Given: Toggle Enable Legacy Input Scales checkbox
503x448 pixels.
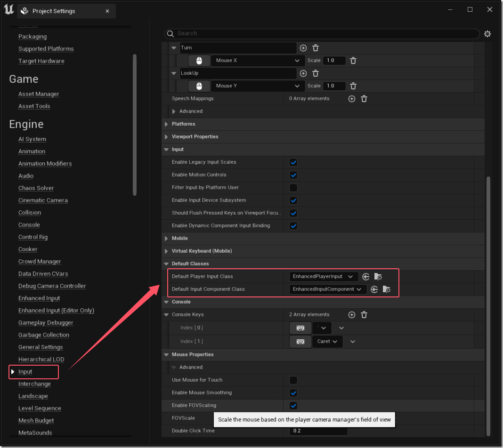Looking at the screenshot, I should 293,162.
